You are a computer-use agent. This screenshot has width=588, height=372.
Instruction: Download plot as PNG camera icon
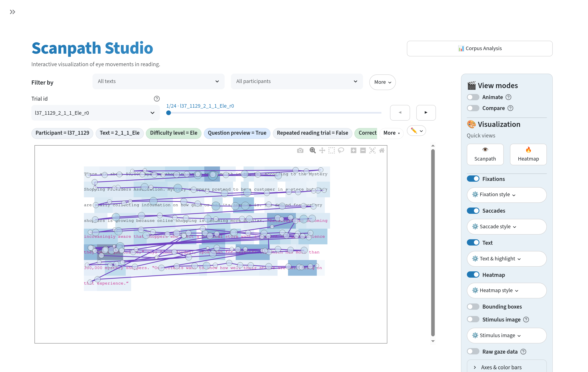[x=300, y=150]
